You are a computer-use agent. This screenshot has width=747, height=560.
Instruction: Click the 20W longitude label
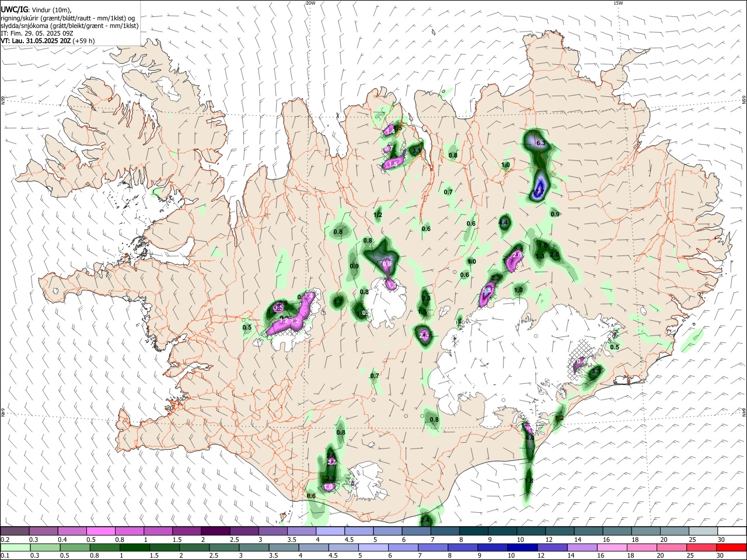click(310, 3)
